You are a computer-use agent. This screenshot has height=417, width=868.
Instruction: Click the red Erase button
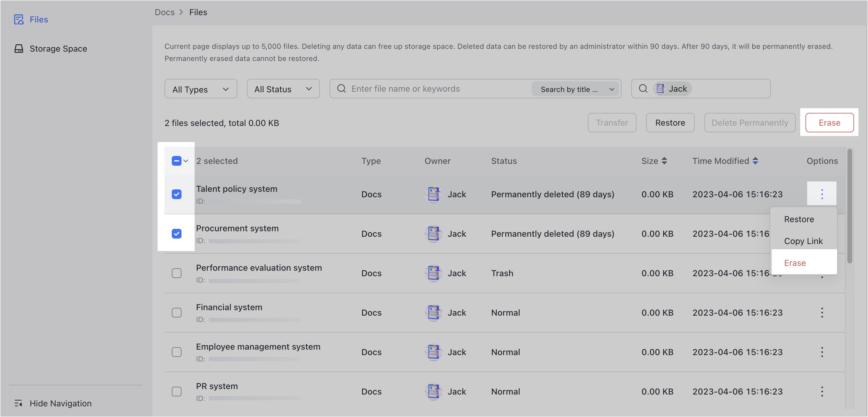tap(829, 123)
